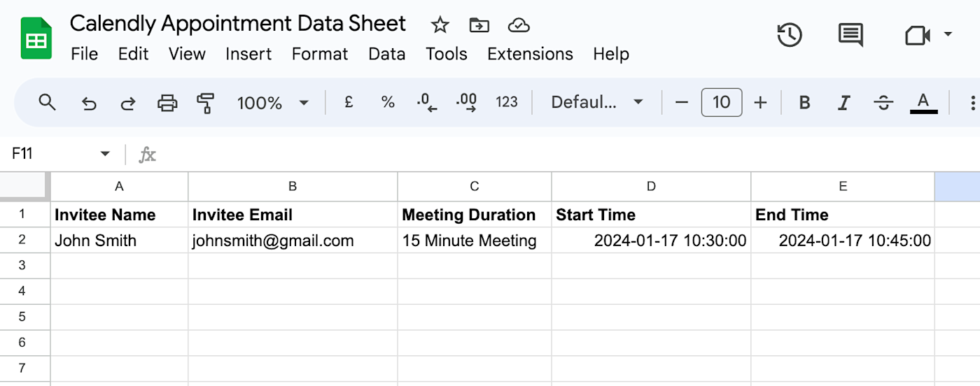Open the Default font dropdown
The image size is (980, 386).
pos(597,103)
